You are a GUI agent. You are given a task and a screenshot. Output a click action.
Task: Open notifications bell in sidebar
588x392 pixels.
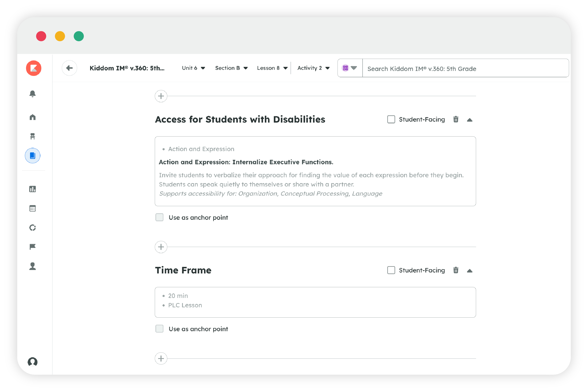click(x=33, y=94)
